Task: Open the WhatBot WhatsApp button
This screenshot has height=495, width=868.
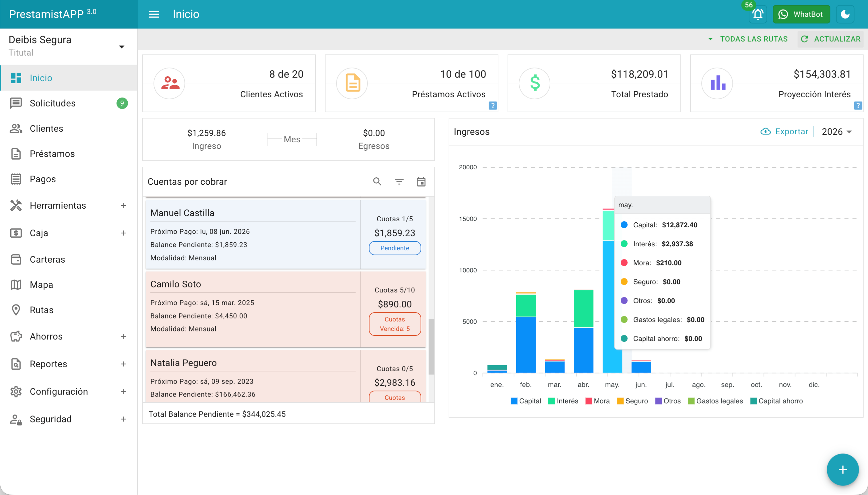Action: tap(801, 14)
